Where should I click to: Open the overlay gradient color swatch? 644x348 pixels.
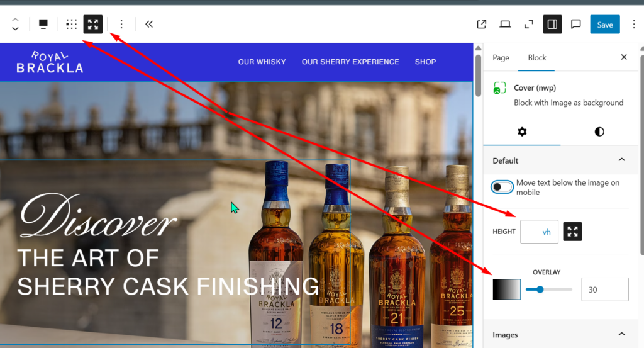pyautogui.click(x=506, y=289)
